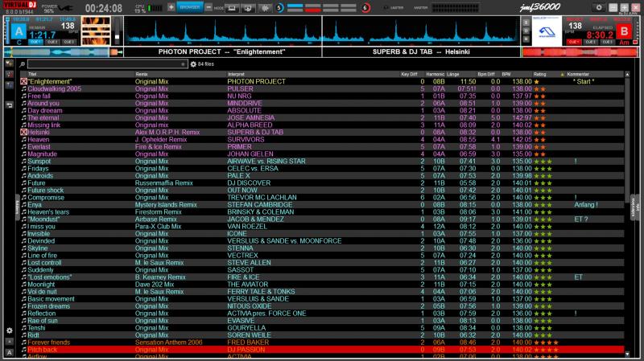Open settings gear in top right

pos(599,7)
